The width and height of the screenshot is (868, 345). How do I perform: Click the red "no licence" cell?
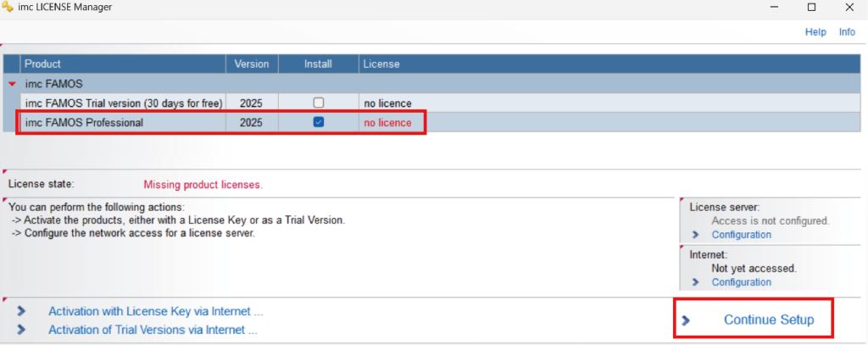tap(387, 123)
